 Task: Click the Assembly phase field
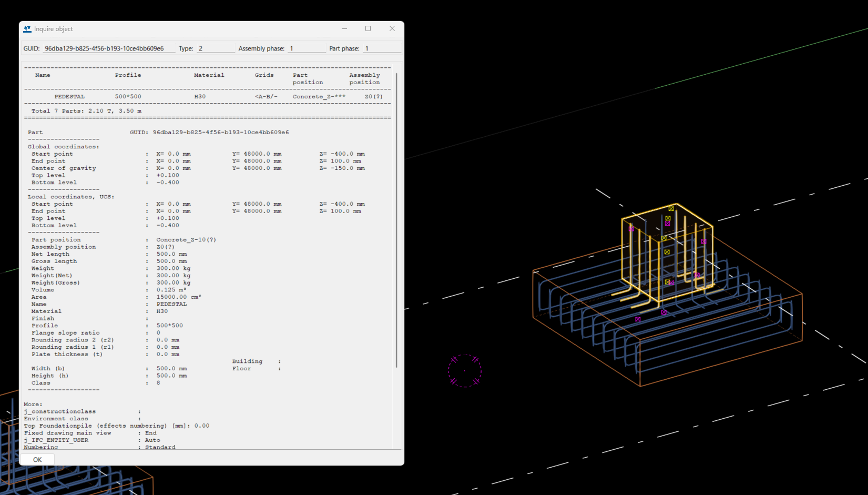click(x=307, y=48)
